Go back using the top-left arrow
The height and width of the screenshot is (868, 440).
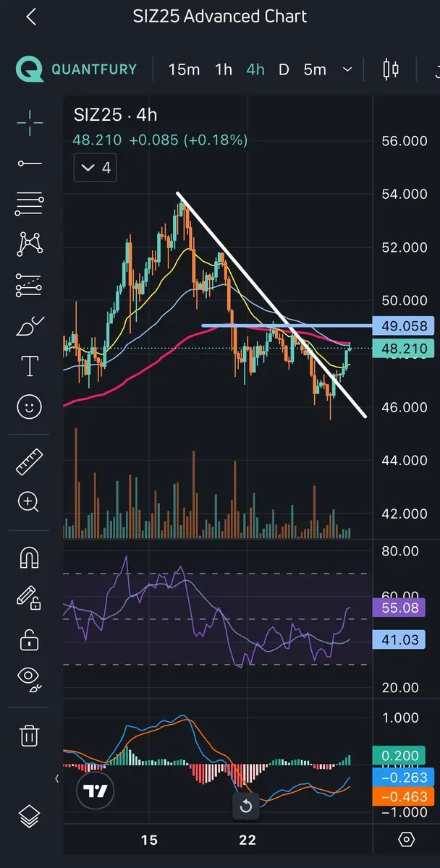click(30, 17)
